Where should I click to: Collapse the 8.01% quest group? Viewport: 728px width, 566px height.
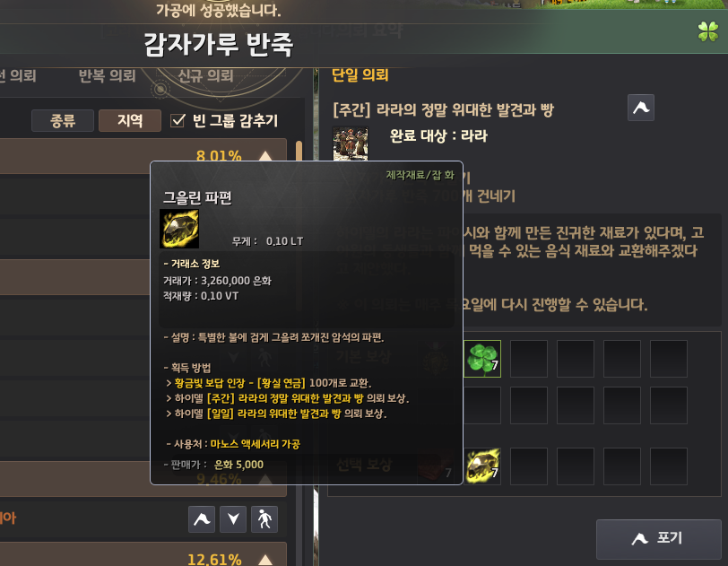click(x=265, y=156)
